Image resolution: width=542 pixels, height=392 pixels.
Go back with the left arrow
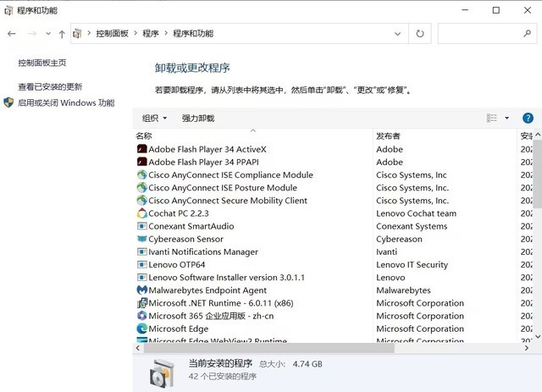tap(12, 34)
